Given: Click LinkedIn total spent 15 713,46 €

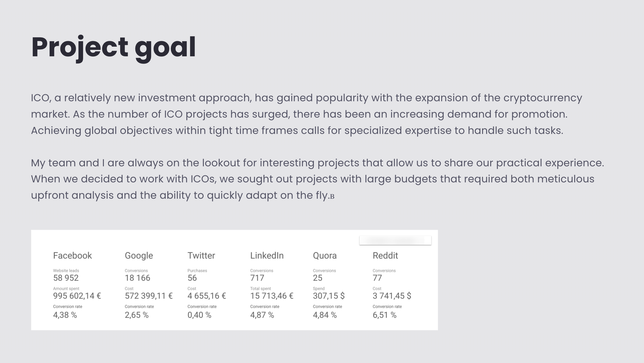Looking at the screenshot, I should point(272,296).
